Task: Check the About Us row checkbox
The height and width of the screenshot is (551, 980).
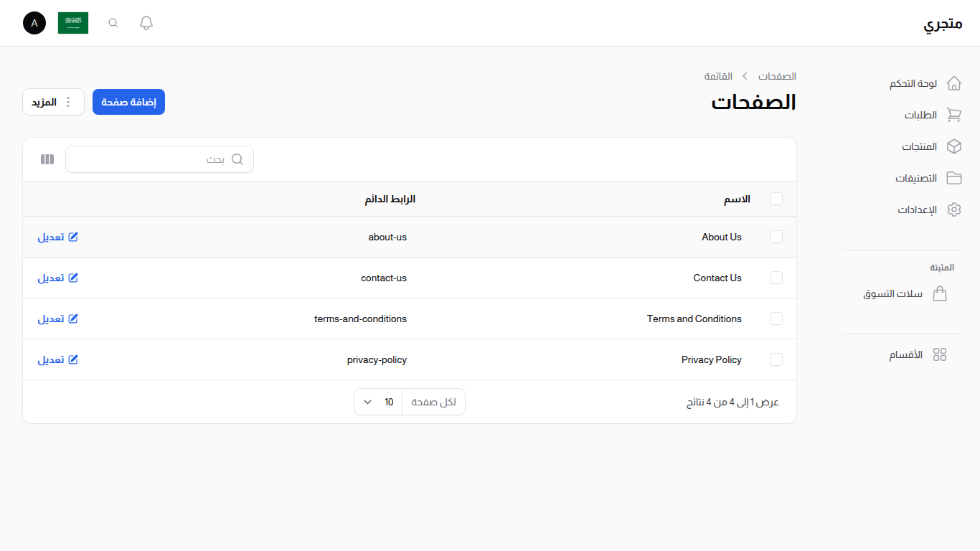Action: tap(776, 237)
